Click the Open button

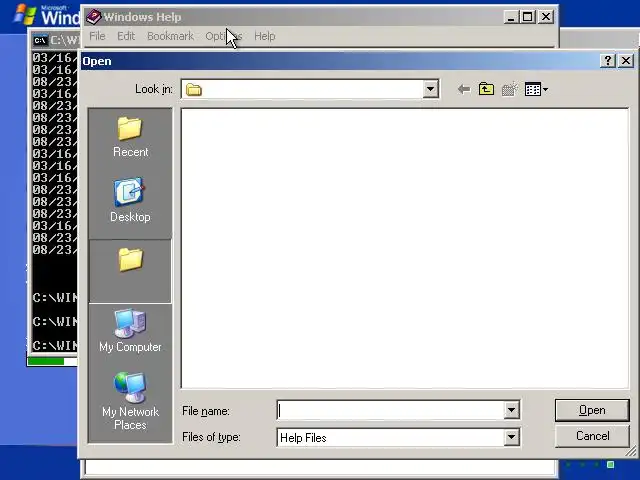tap(592, 410)
